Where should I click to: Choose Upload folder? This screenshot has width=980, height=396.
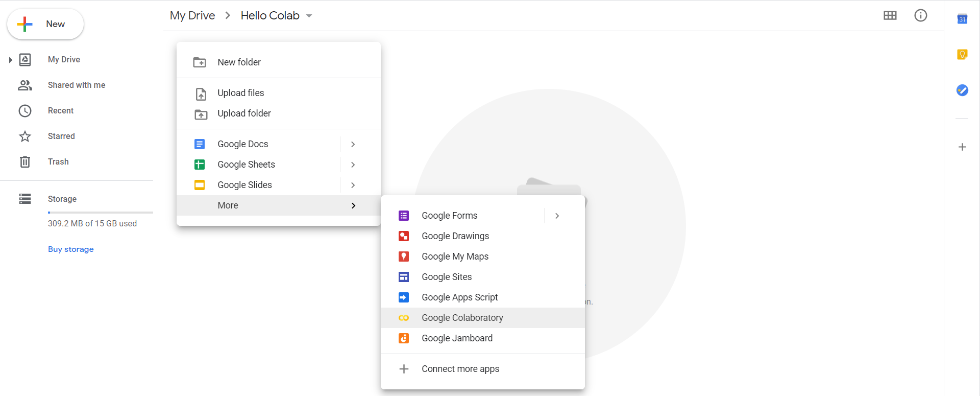pos(279,113)
